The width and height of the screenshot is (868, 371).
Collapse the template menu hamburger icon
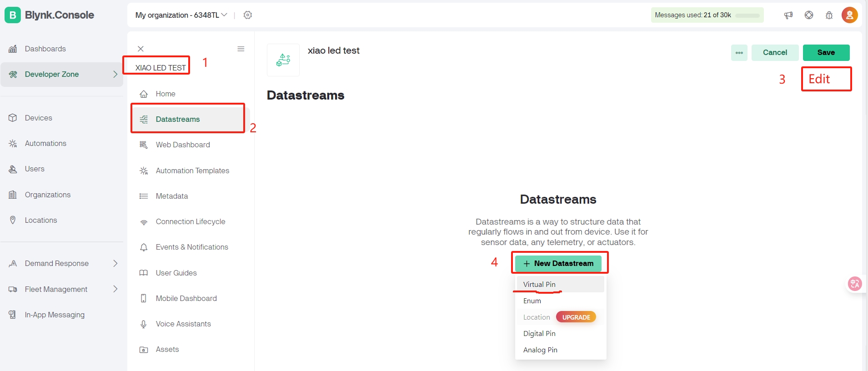[x=241, y=49]
